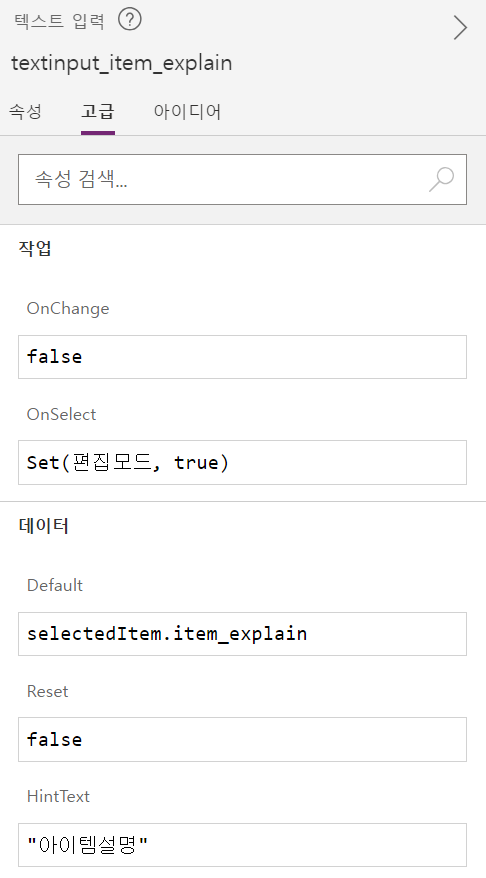
Task: Select the HintText property label
Action: 58,796
